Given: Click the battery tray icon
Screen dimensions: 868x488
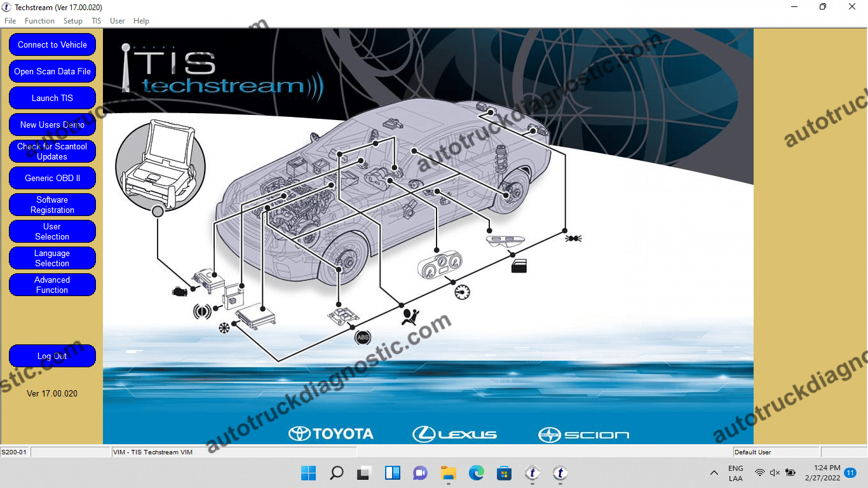Looking at the screenshot, I should coord(790,473).
